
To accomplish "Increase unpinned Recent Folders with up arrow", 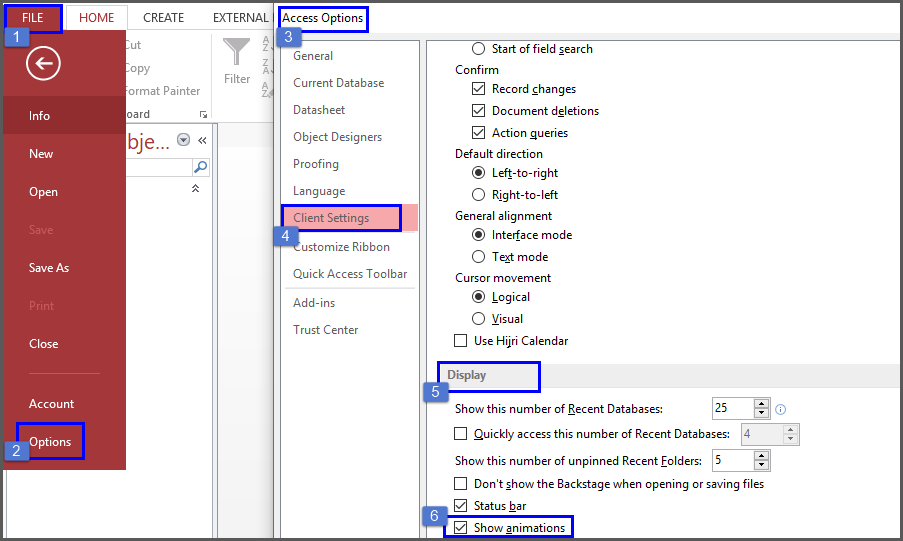I will [761, 456].
